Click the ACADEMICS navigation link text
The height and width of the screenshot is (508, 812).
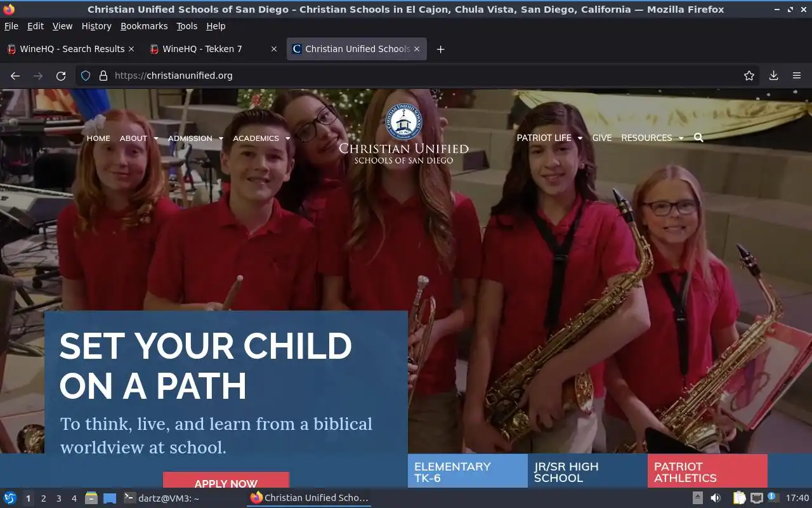click(256, 138)
